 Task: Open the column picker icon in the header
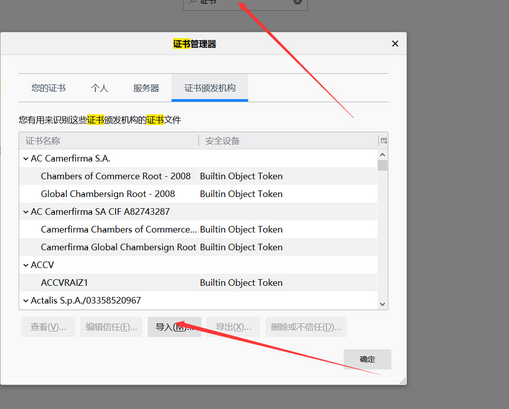click(x=384, y=141)
